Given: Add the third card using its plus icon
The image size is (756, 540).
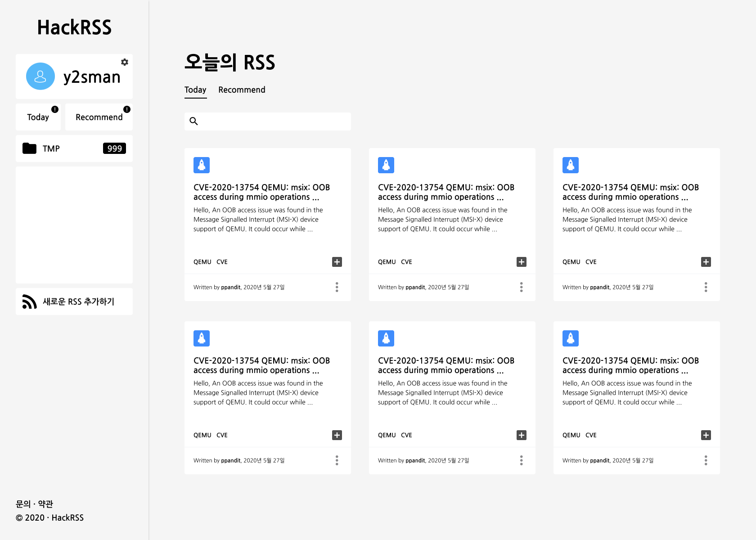Looking at the screenshot, I should (x=706, y=262).
